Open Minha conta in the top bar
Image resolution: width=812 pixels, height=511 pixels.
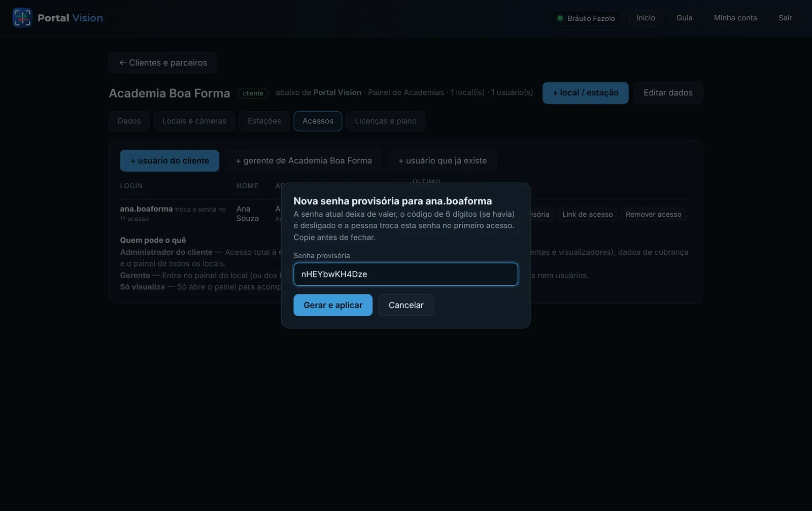pyautogui.click(x=735, y=18)
